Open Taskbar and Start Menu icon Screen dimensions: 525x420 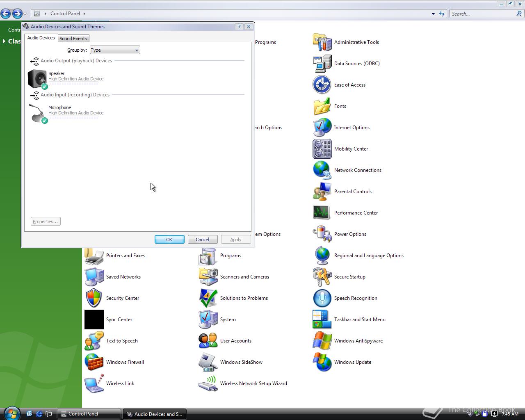pos(322,320)
